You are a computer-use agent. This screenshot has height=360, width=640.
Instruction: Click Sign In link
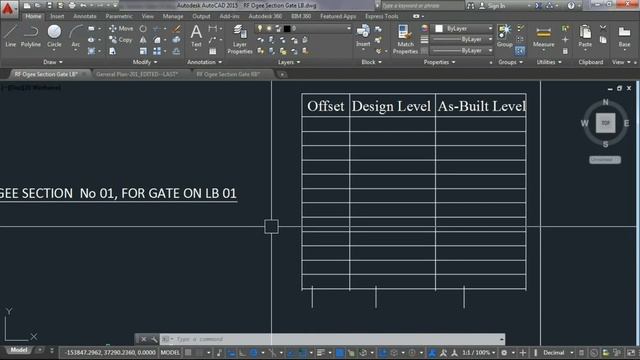[496, 6]
